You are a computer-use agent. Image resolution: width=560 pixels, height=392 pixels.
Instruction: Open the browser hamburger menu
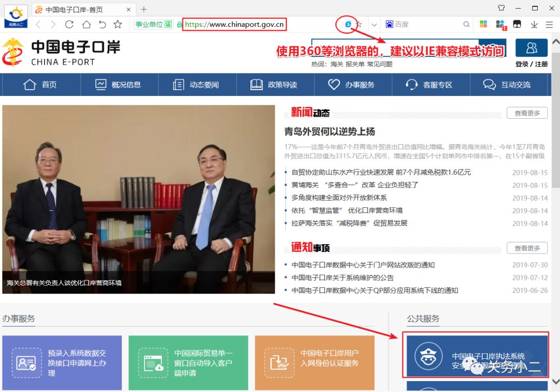point(550,24)
